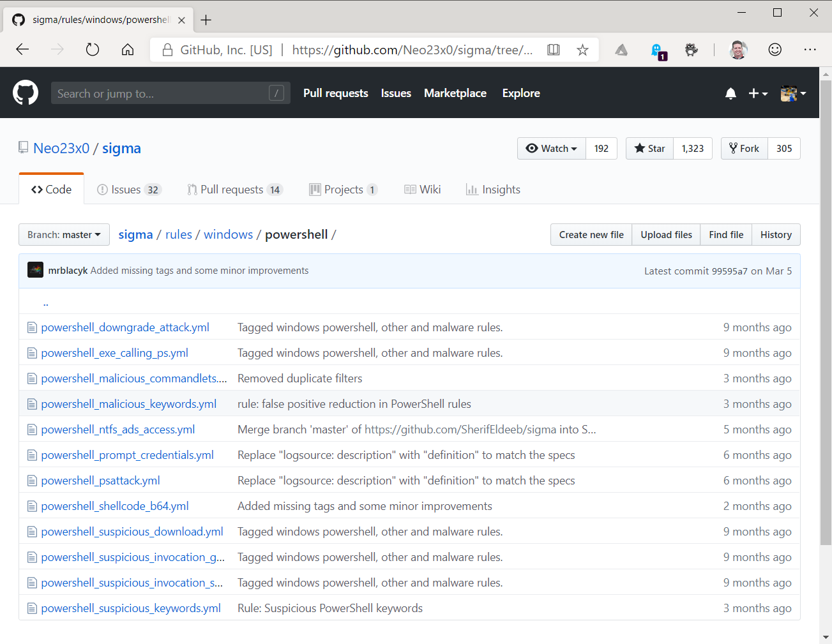Open the puzzle extension icon
The width and height of the screenshot is (832, 644).
click(x=691, y=50)
